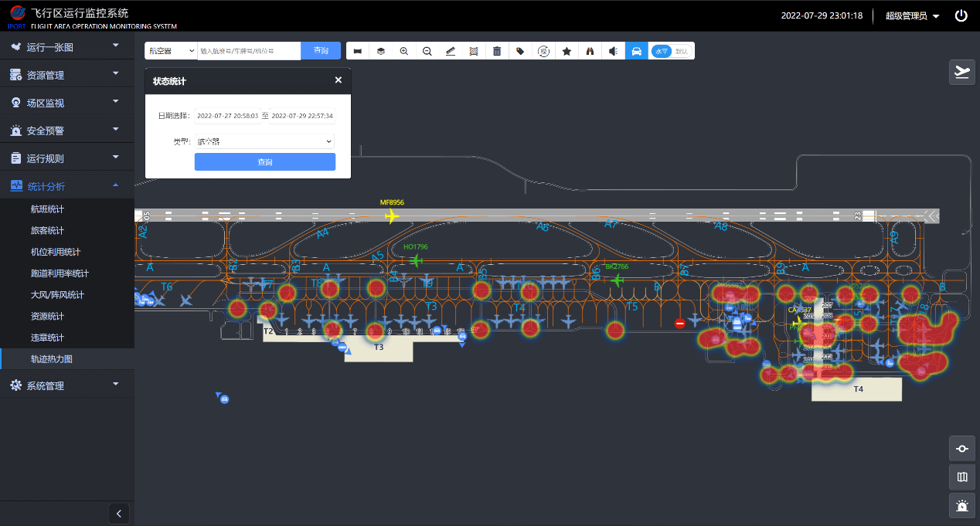Select green aircraft BK2766 on the map
Screen dimensions: 980x526
point(617,279)
